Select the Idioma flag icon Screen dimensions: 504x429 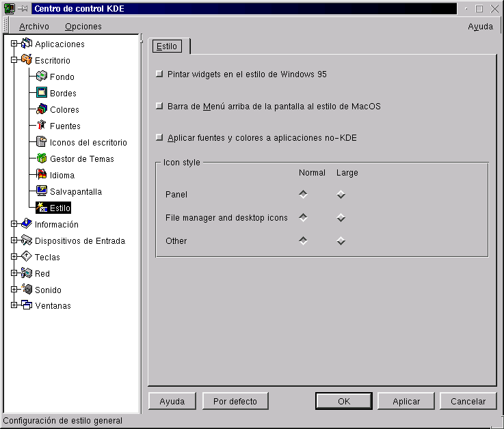pos(41,175)
